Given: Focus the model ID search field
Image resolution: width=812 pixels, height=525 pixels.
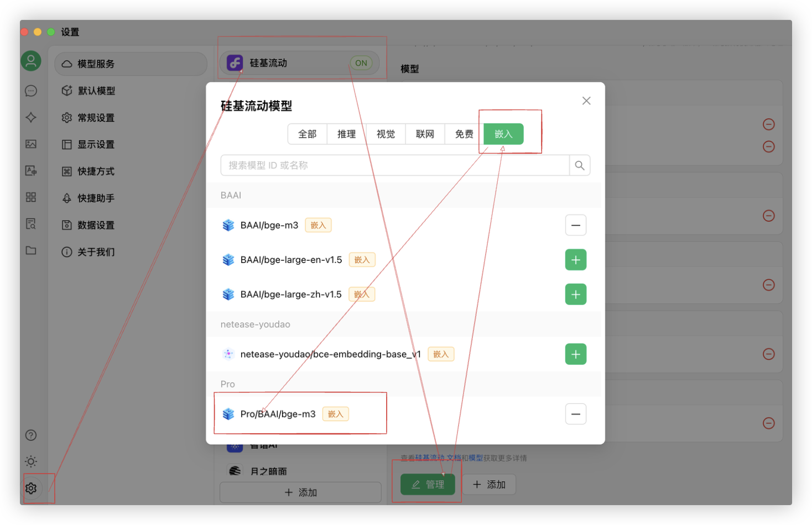Looking at the screenshot, I should [394, 165].
